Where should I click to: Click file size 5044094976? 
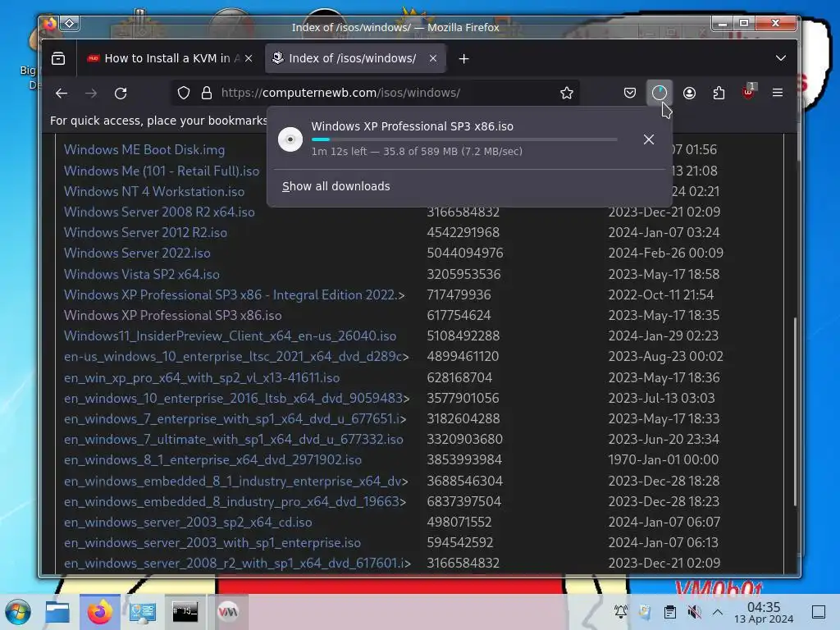465,253
